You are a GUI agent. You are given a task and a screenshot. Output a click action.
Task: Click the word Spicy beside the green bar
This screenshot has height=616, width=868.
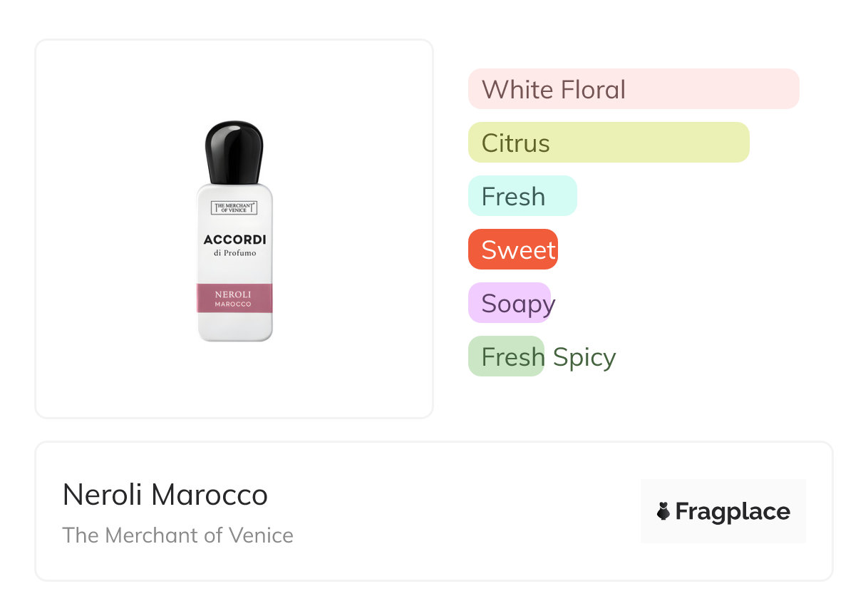[584, 357]
